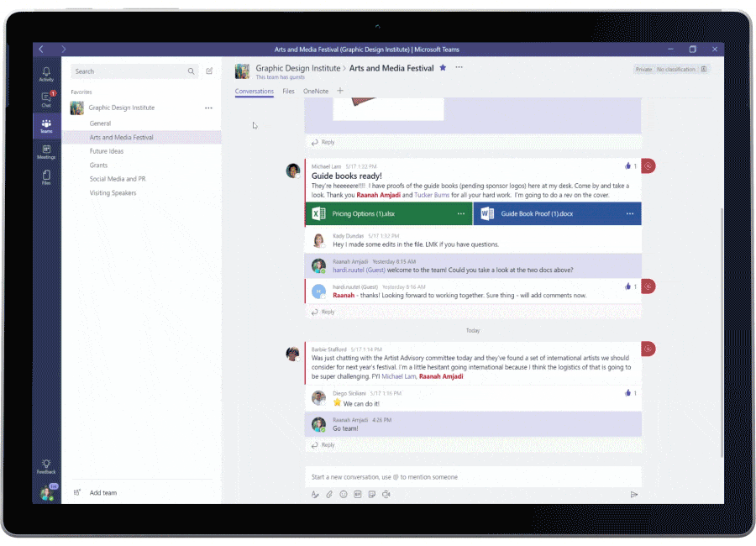
Task: Add a new tab with the plus
Action: pos(340,91)
